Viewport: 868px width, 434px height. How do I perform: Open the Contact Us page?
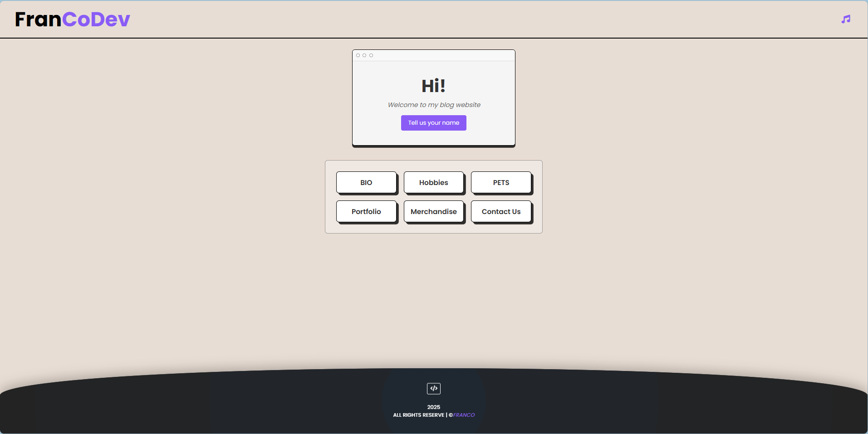pos(501,211)
